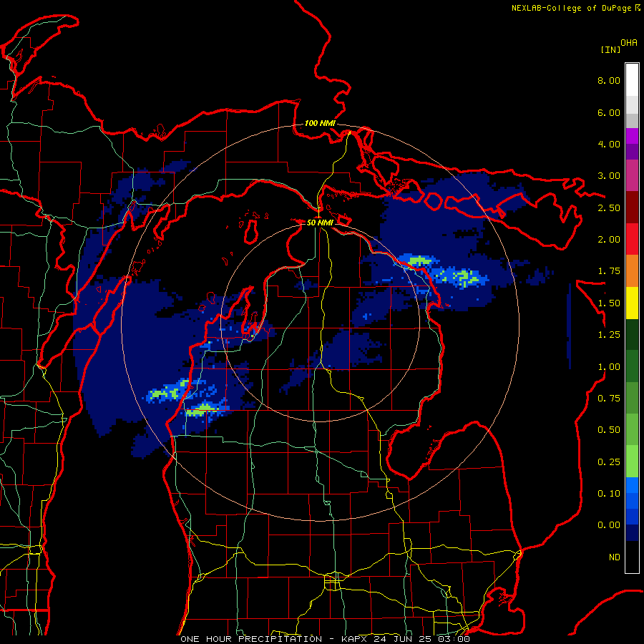
Task: Click the 8.00 legend value
Action: point(609,80)
